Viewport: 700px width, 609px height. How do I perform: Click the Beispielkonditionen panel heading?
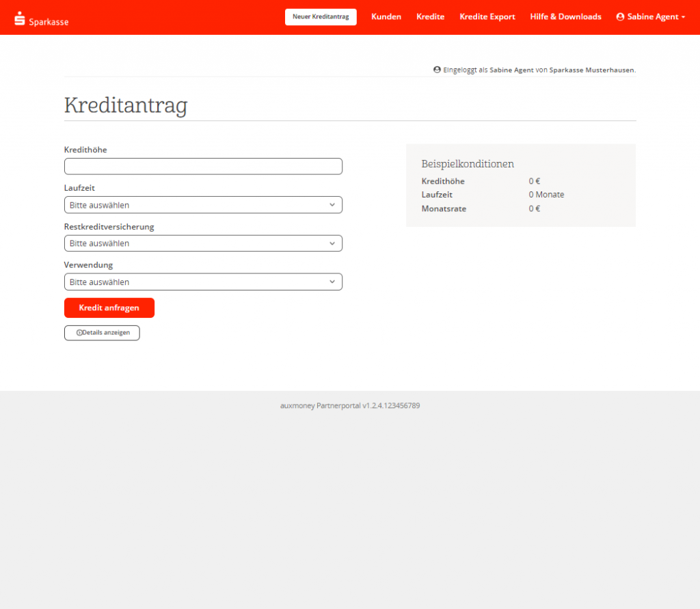click(468, 164)
